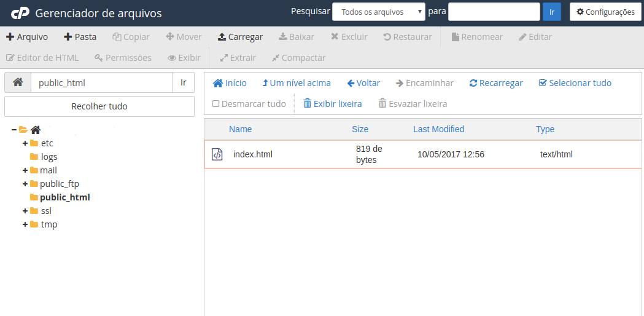Expand the public_ftp folder node

point(25,184)
